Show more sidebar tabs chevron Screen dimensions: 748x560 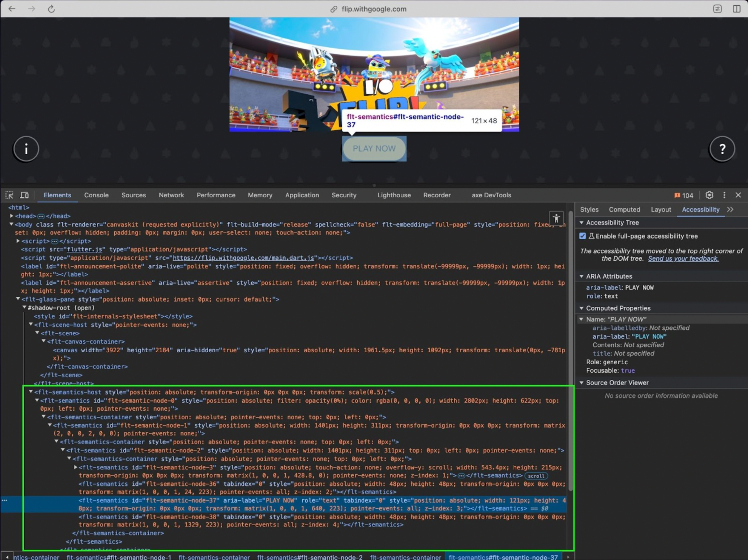pyautogui.click(x=730, y=209)
